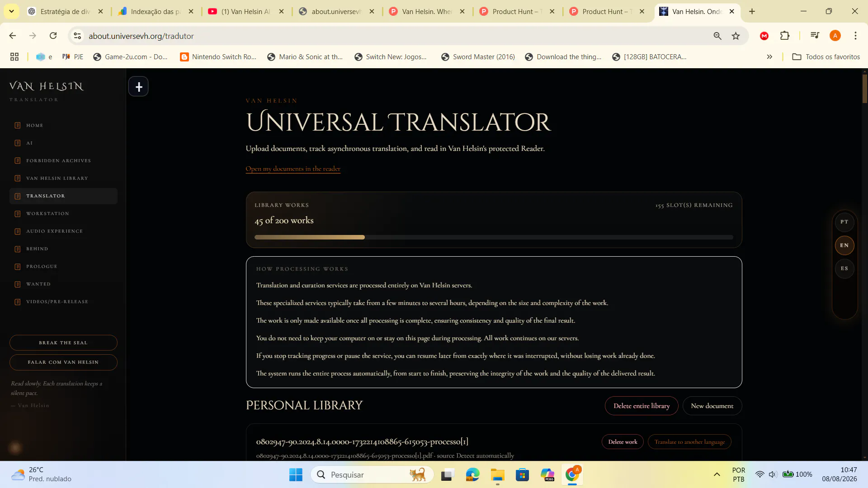
Task: Open the Todos os favoritos bookmarks folder
Action: (826, 57)
